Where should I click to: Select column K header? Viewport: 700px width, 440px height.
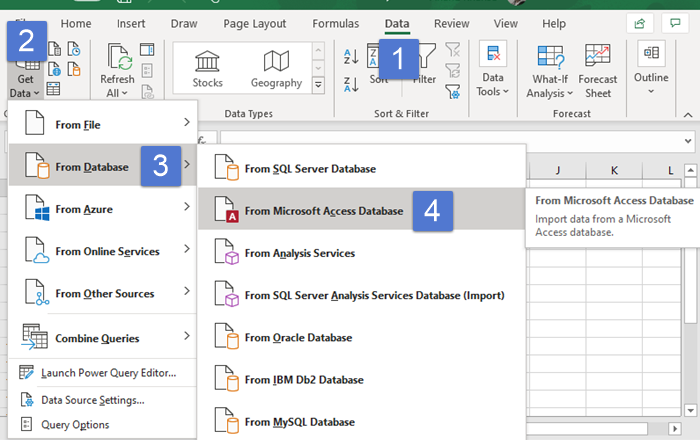point(614,170)
